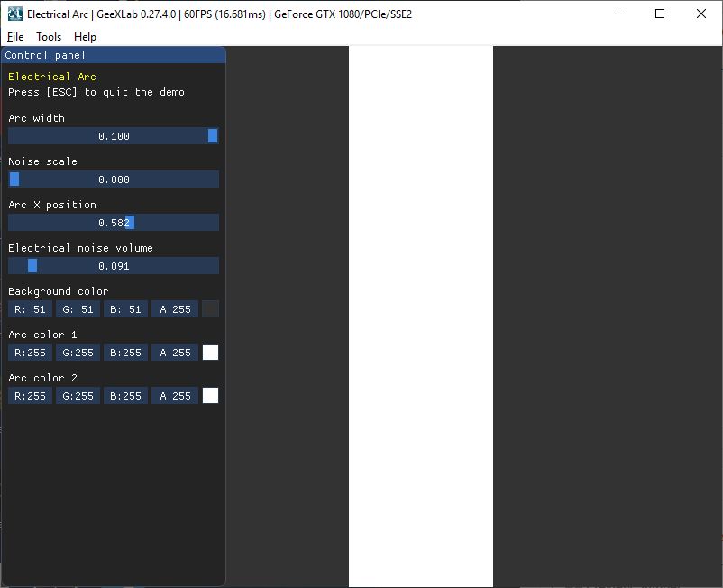This screenshot has height=588, width=723.
Task: Select Background color A:255 field
Action: click(x=175, y=309)
